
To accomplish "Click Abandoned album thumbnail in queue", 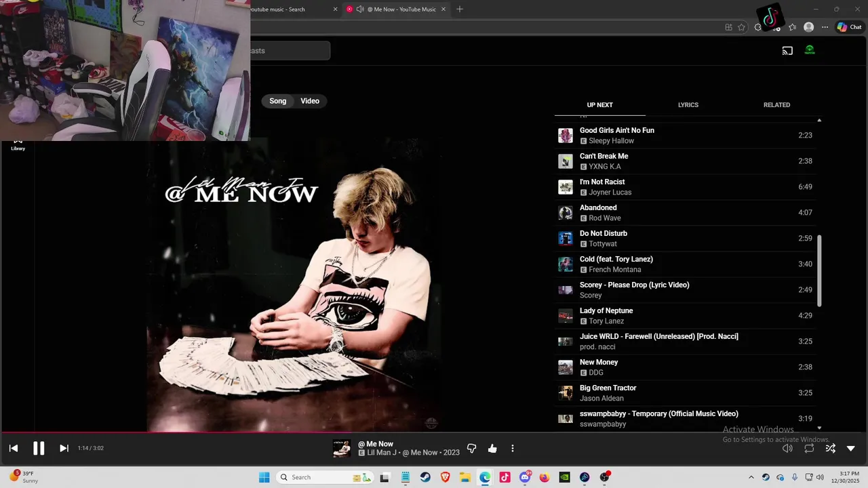I will (566, 213).
